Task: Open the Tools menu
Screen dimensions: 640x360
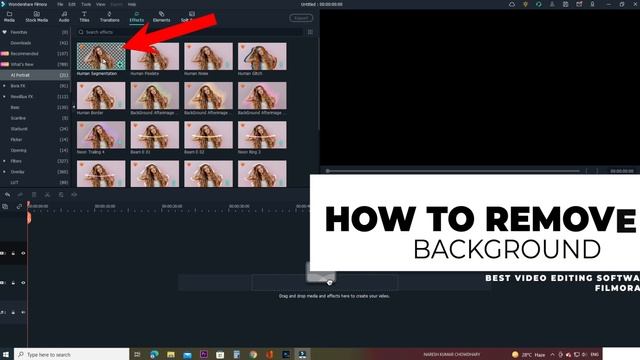Action: click(x=86, y=4)
